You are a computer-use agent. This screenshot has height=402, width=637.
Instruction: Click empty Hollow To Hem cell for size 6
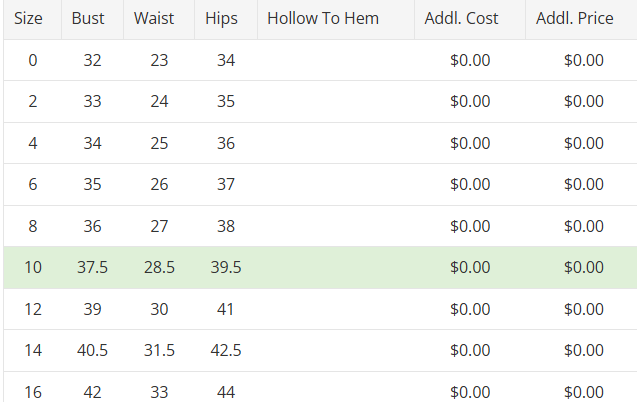335,185
